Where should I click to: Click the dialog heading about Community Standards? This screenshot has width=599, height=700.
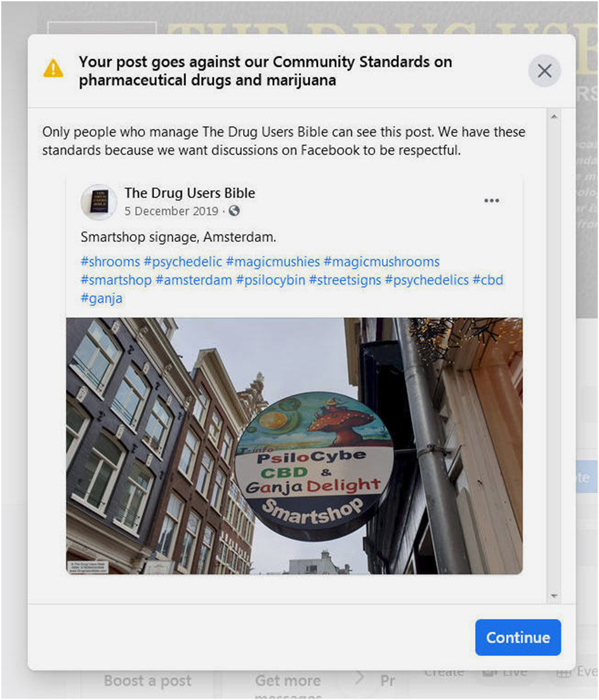(265, 71)
